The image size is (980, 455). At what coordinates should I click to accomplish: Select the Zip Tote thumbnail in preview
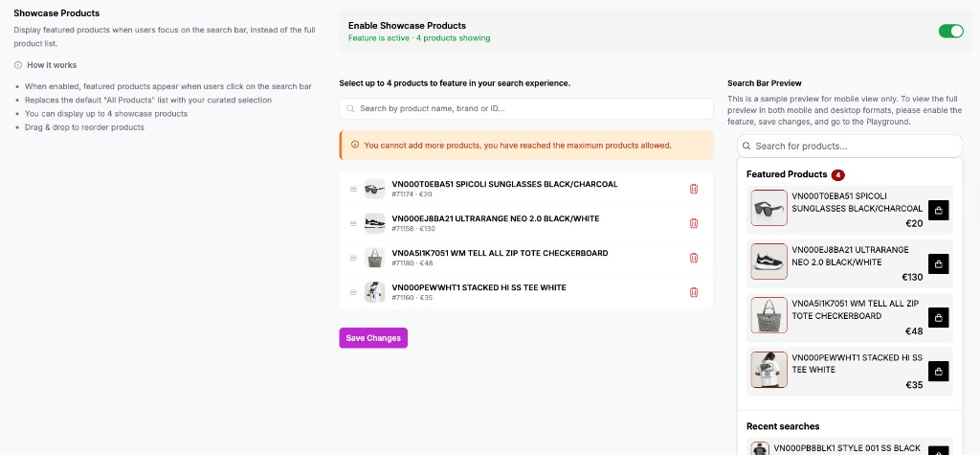coord(768,315)
